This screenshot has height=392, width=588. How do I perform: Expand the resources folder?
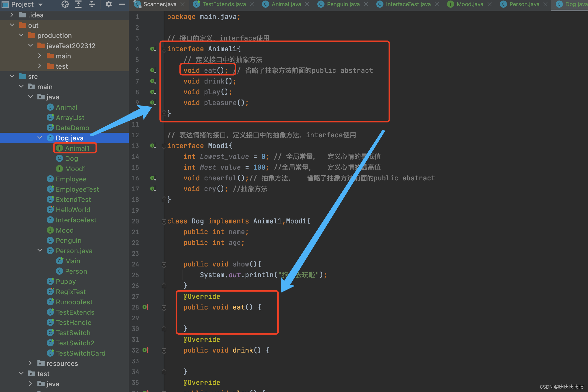point(30,363)
